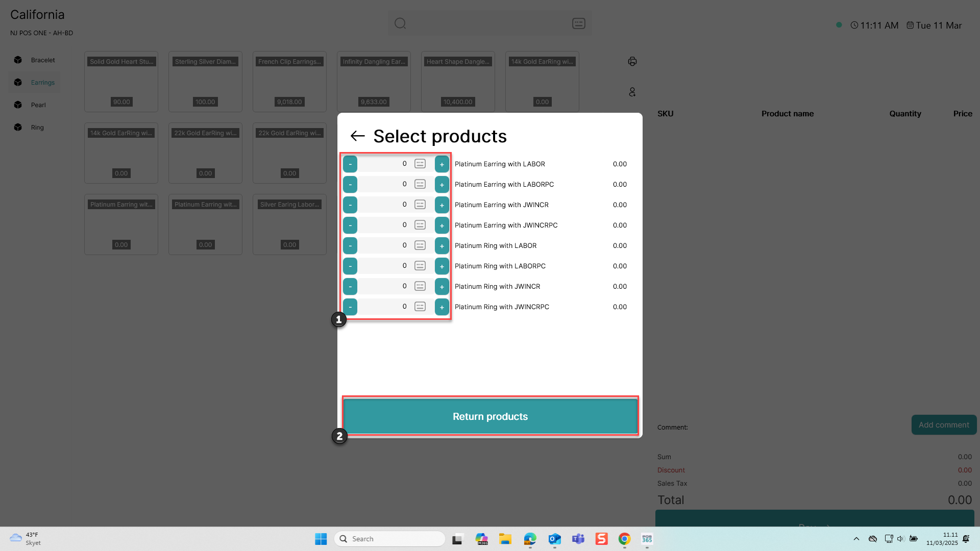Open Microsoft Teams from taskbar
Screen dimensions: 980x551
coord(578,539)
